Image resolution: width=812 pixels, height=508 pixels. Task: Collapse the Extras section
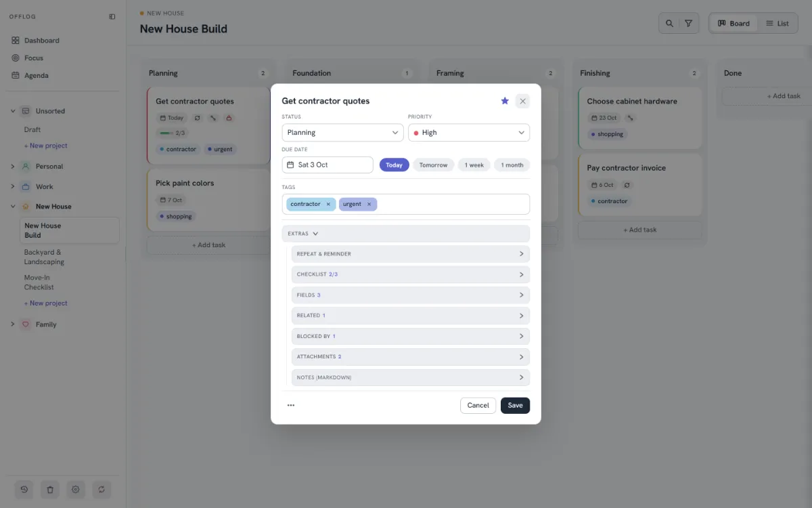406,234
